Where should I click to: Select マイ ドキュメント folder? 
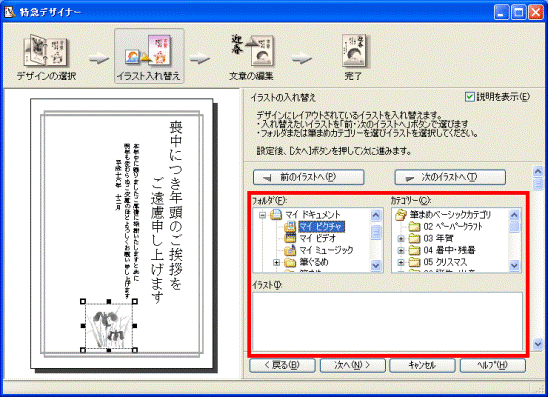[x=313, y=215]
